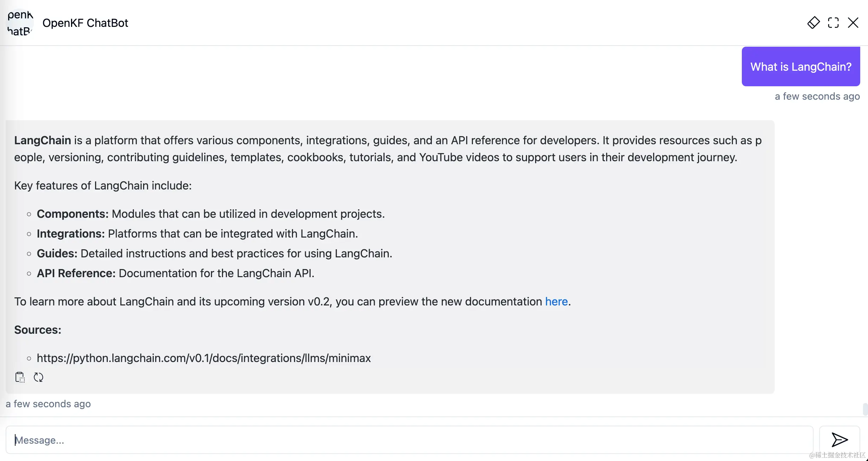The width and height of the screenshot is (868, 461).
Task: Click 'a few seconds ago' under user message
Action: tap(817, 97)
